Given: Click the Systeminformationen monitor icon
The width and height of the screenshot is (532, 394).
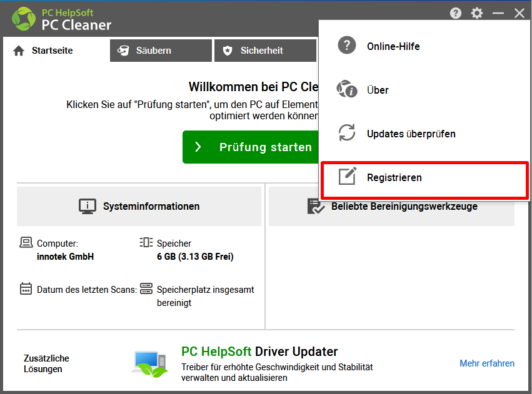Looking at the screenshot, I should (87, 206).
